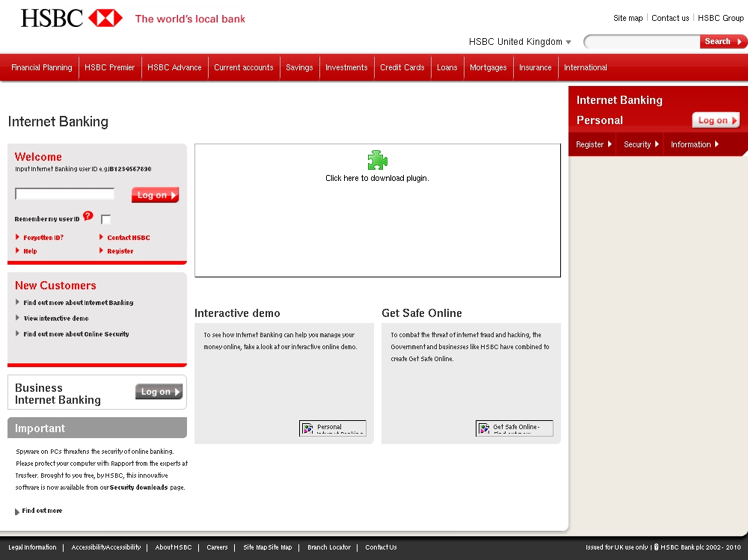Click the Register link in Welcome panel
The image size is (748, 560).
pyautogui.click(x=120, y=251)
